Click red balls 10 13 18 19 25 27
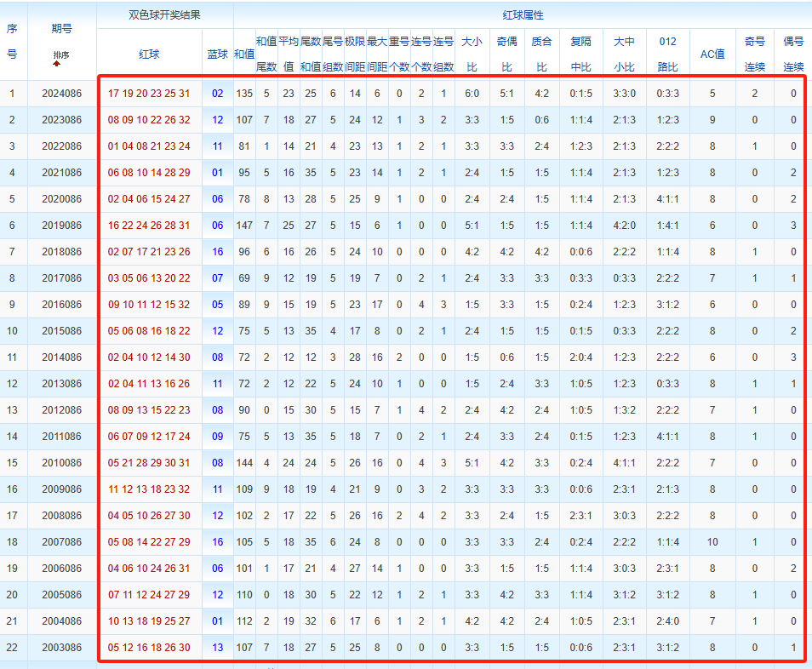The image size is (812, 669). coord(149,622)
